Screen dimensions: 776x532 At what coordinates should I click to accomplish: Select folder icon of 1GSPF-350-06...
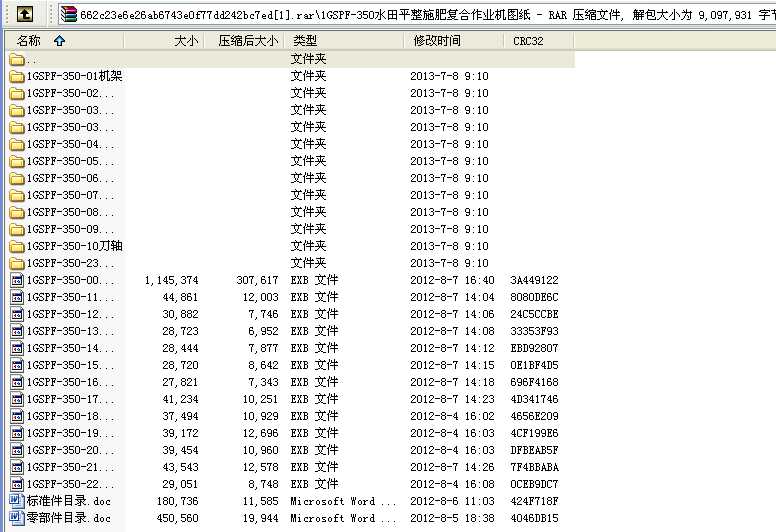coord(17,178)
